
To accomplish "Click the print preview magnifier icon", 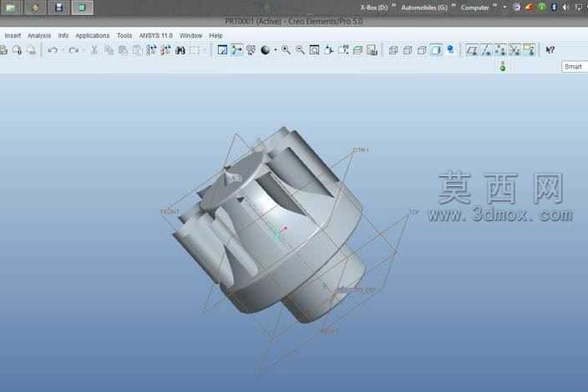I will 17,50.
